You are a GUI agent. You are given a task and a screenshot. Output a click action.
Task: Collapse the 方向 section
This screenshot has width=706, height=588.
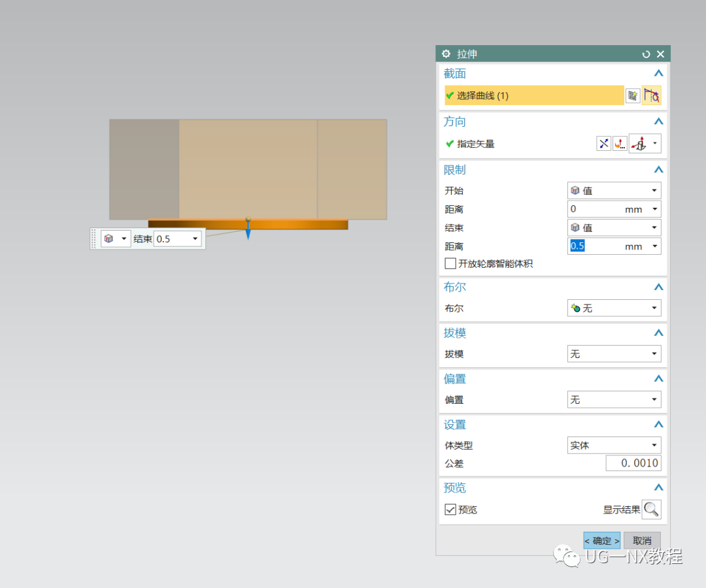coord(658,122)
